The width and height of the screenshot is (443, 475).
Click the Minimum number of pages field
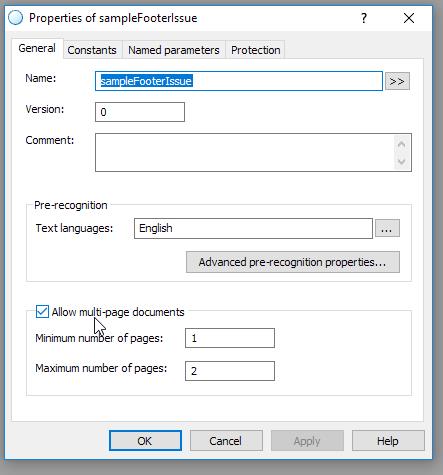coord(230,338)
